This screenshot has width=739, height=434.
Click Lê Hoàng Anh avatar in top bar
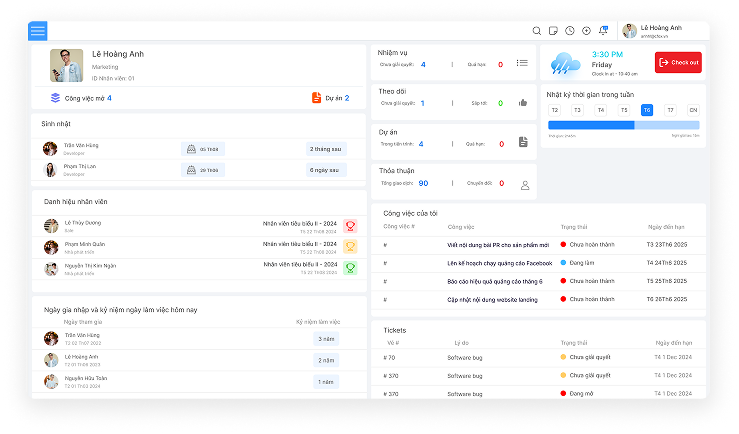pos(630,31)
